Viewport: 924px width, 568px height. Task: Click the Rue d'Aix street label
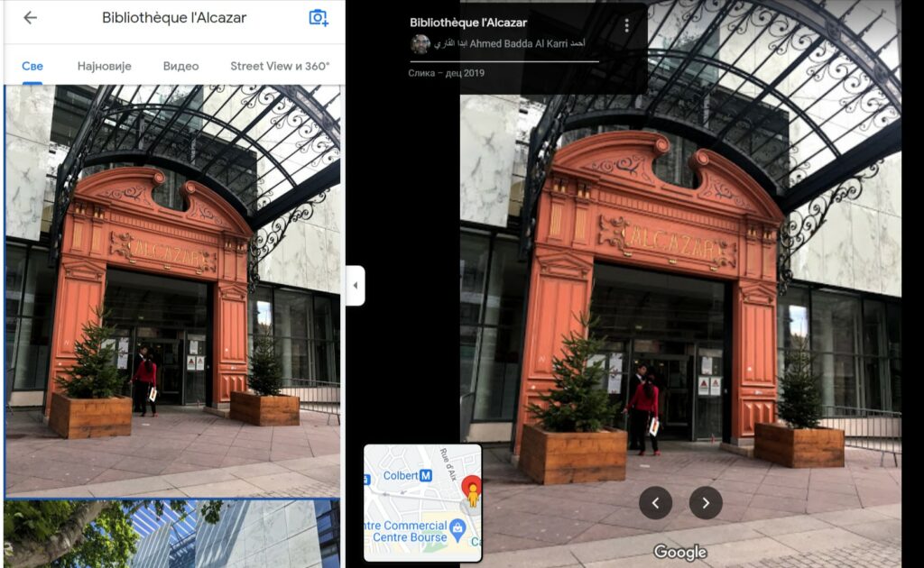pos(449,464)
